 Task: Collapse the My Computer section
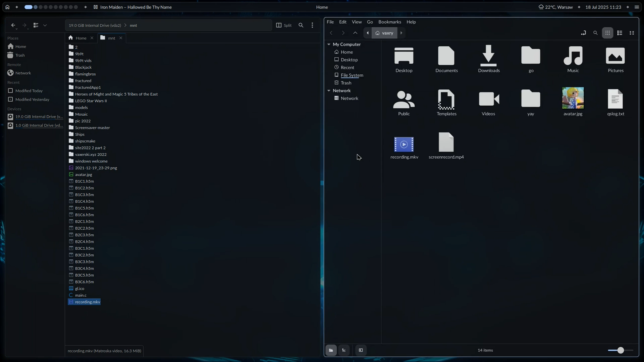(x=329, y=44)
